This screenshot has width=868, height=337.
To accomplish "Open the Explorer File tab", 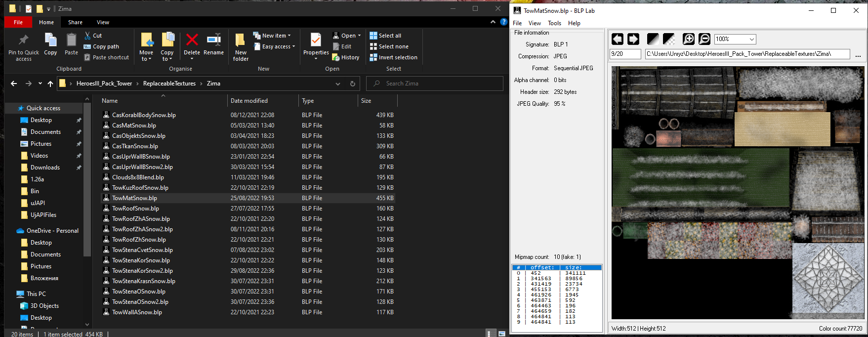I will tap(18, 22).
